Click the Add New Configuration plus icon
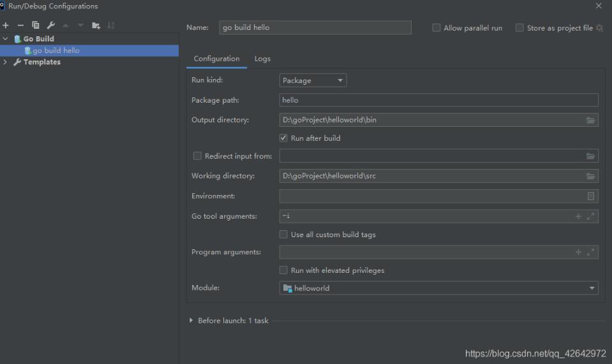Screen dimensions: 612x364 pyautogui.click(x=6, y=25)
